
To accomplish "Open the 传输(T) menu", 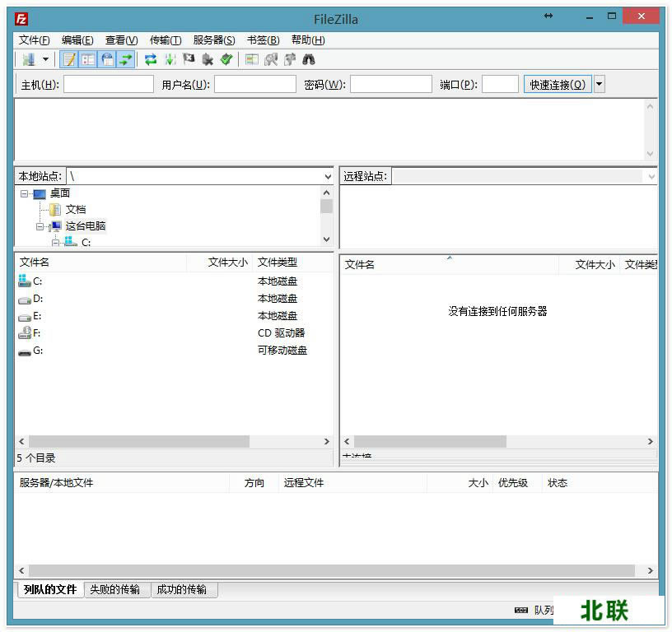I will coord(166,40).
